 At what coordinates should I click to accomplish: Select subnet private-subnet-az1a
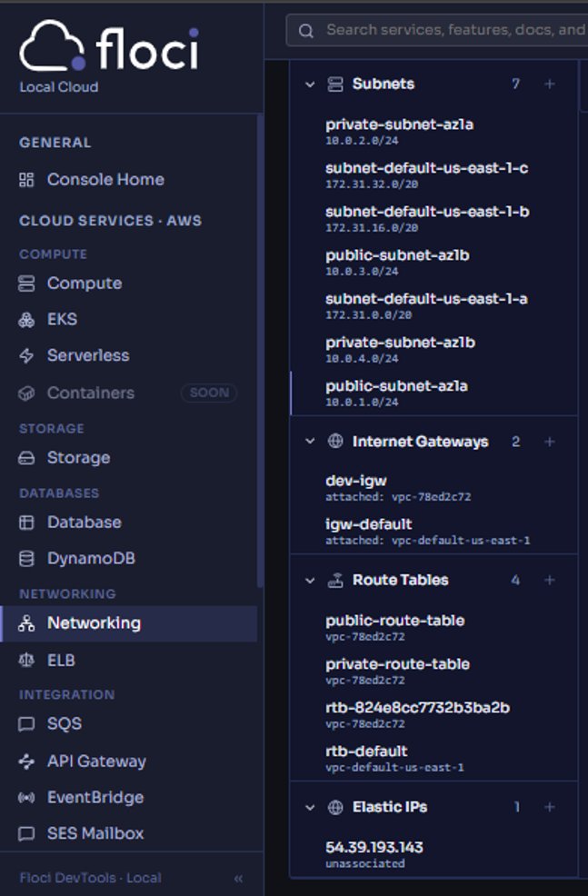click(434, 132)
